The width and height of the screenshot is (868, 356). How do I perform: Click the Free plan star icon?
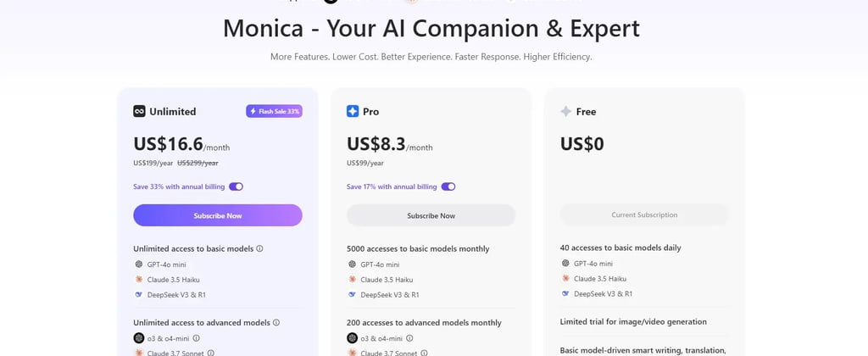(565, 111)
